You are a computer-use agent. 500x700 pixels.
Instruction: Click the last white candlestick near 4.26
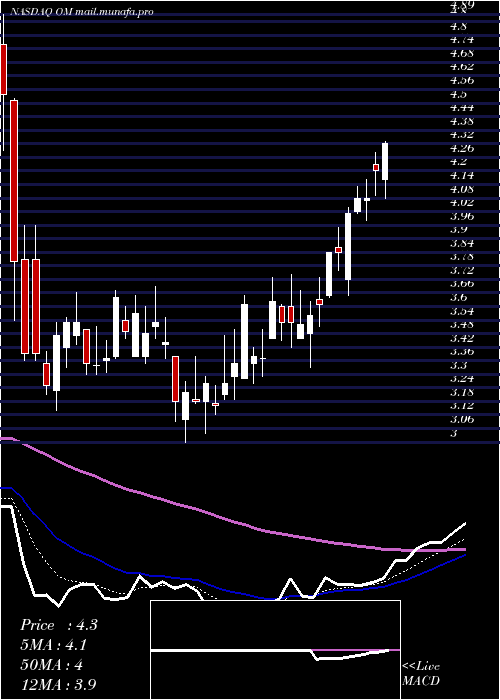[x=385, y=162]
